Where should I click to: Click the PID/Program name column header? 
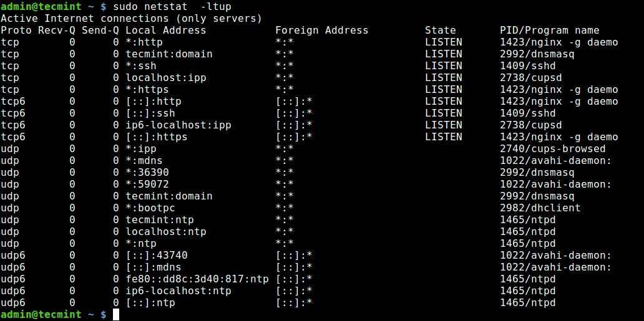pyautogui.click(x=549, y=31)
